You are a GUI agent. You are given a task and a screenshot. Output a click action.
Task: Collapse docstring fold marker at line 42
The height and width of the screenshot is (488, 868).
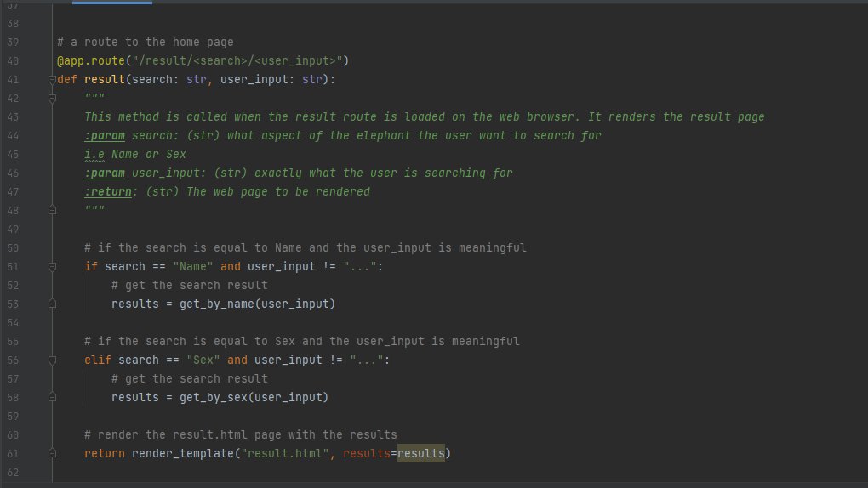pos(52,99)
